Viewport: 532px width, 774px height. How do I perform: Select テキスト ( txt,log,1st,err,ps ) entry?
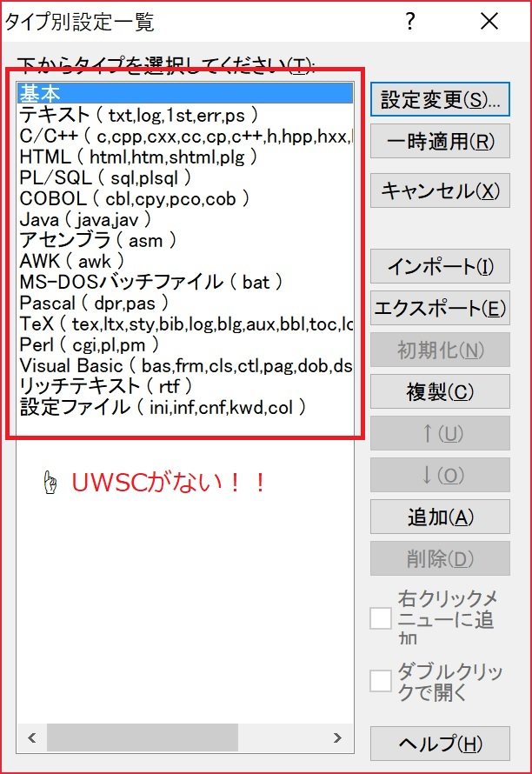click(185, 115)
